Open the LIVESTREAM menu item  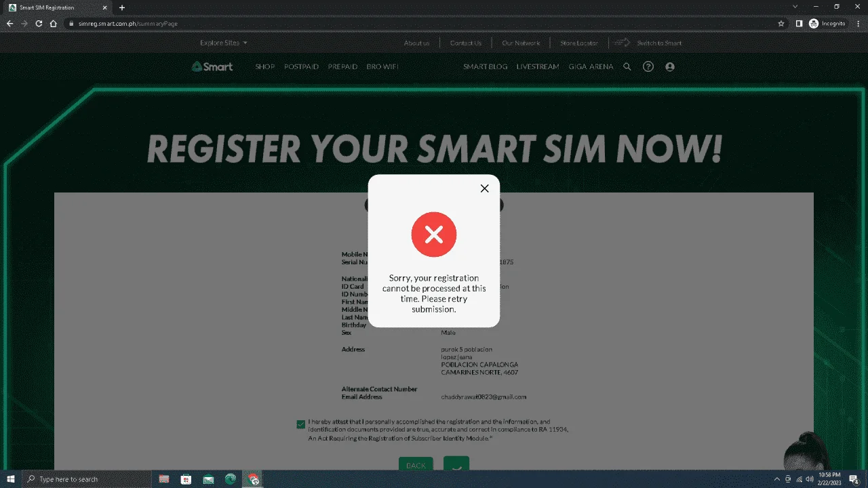(x=538, y=66)
